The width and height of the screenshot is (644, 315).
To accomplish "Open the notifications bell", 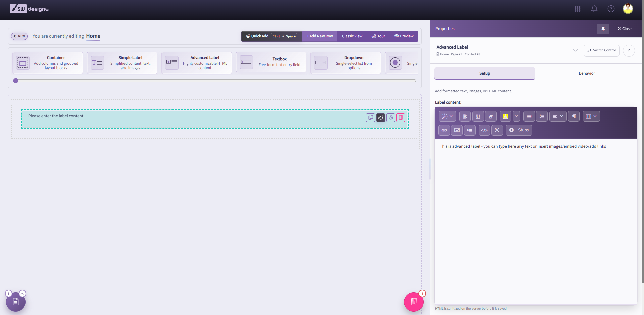I will coord(594,9).
